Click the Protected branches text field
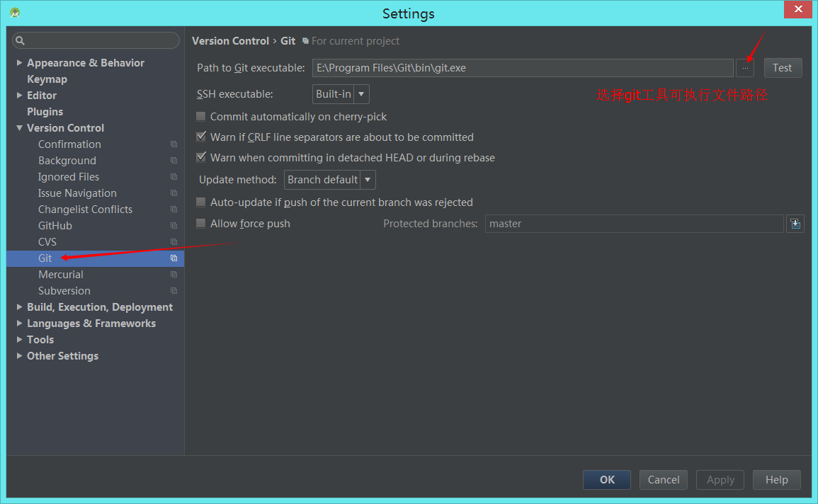This screenshot has height=504, width=818. click(635, 224)
